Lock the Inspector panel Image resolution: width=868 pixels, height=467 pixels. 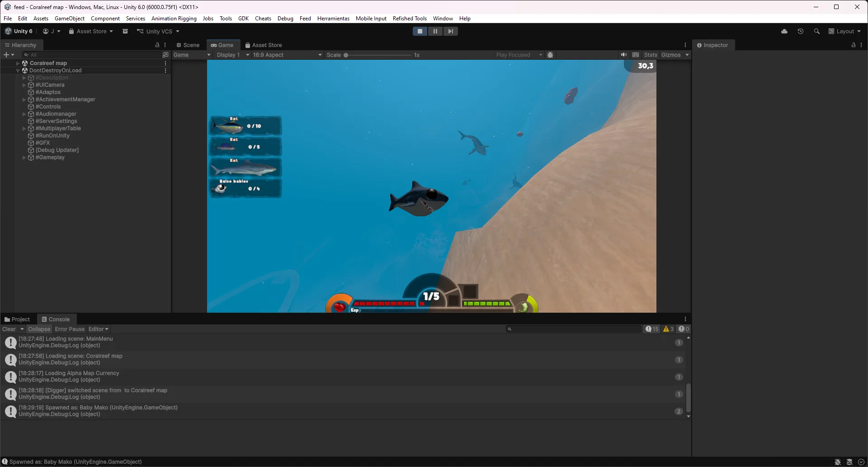854,45
